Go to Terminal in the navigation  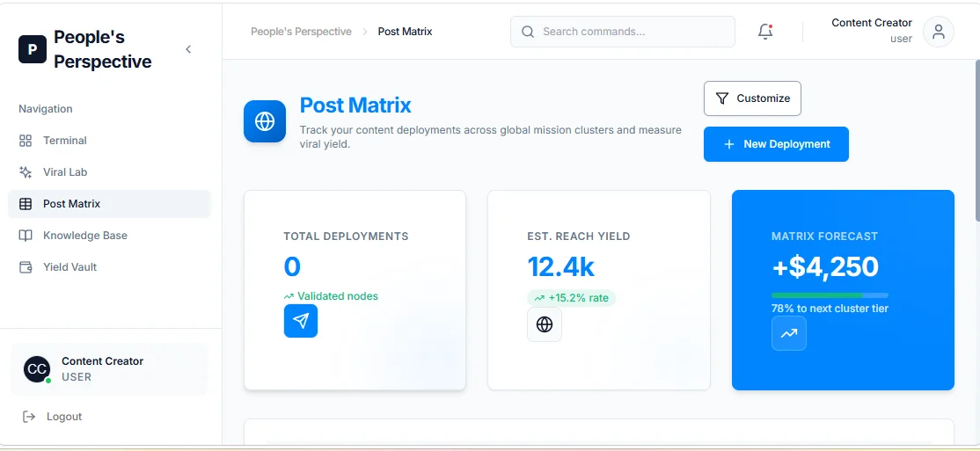coord(109,141)
